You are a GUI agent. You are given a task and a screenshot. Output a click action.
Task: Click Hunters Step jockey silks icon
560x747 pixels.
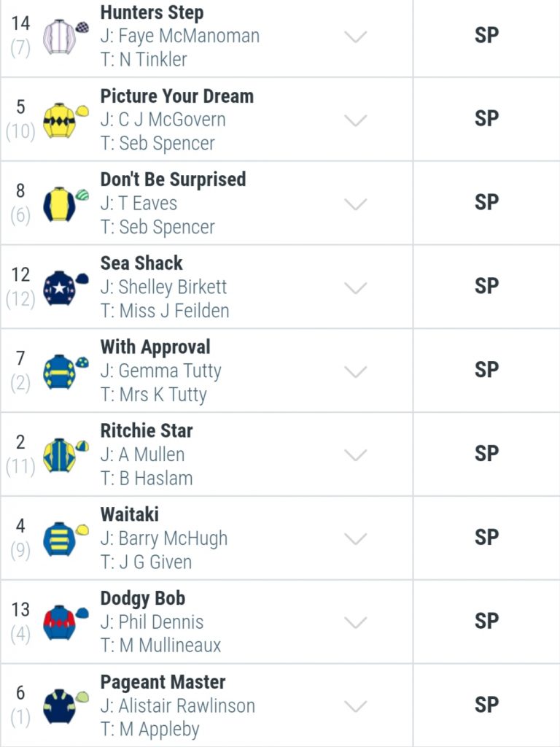[65, 36]
